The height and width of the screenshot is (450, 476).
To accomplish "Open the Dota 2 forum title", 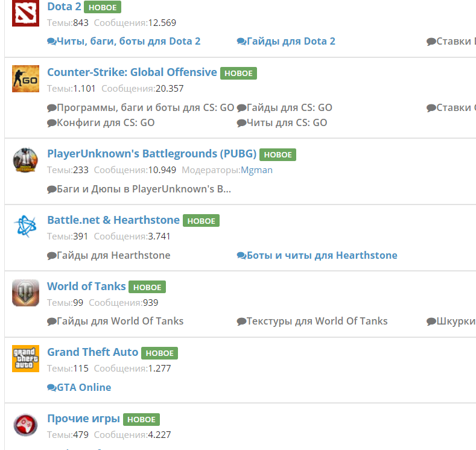I will pos(64,7).
